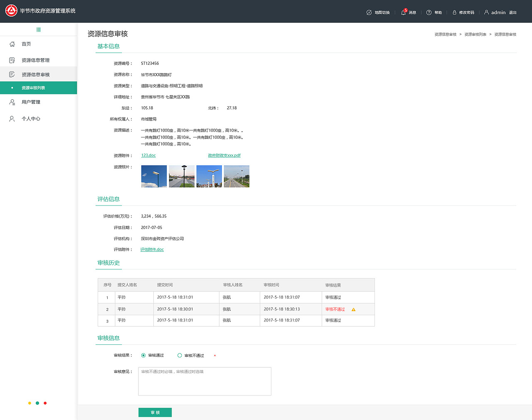The height and width of the screenshot is (420, 532).
Task: Click the warning icon beside 审核不通过 result
Action: (x=354, y=309)
